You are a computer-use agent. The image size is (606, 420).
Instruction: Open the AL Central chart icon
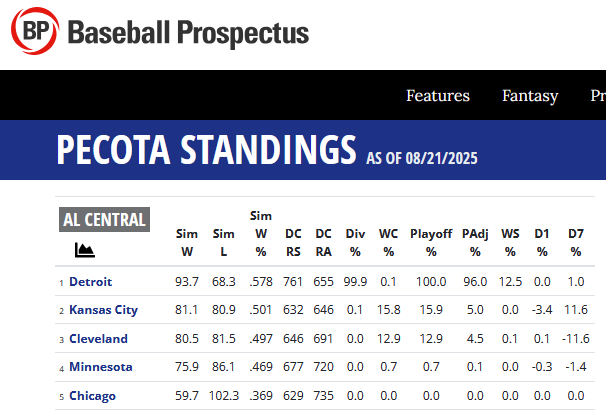pyautogui.click(x=84, y=249)
